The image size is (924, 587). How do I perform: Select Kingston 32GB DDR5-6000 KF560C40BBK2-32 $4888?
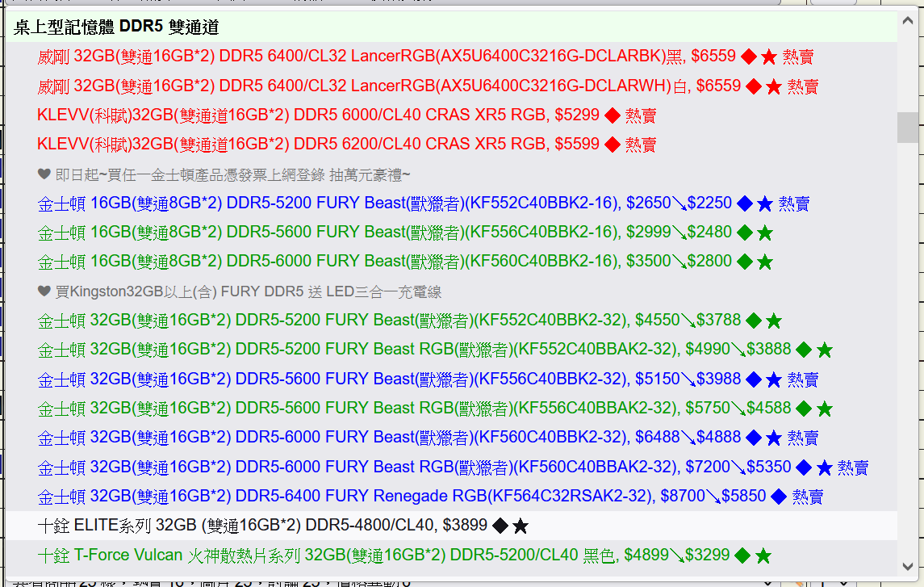(x=451, y=438)
